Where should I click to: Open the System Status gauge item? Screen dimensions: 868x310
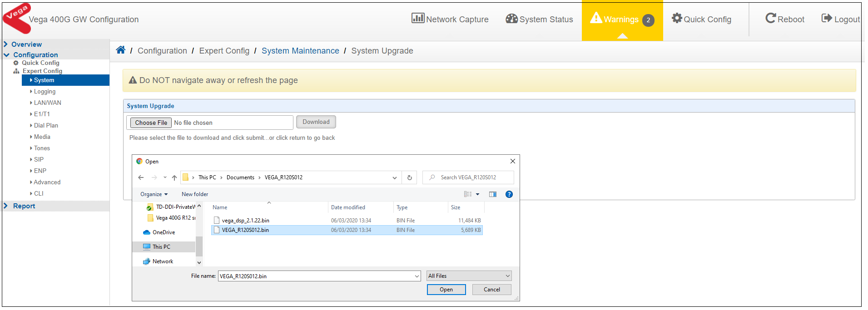539,19
